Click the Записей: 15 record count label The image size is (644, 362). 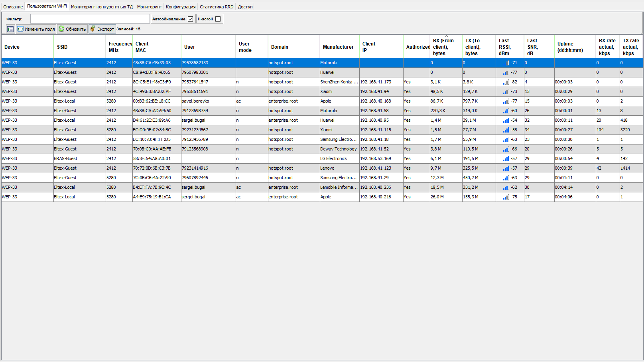coord(128,29)
